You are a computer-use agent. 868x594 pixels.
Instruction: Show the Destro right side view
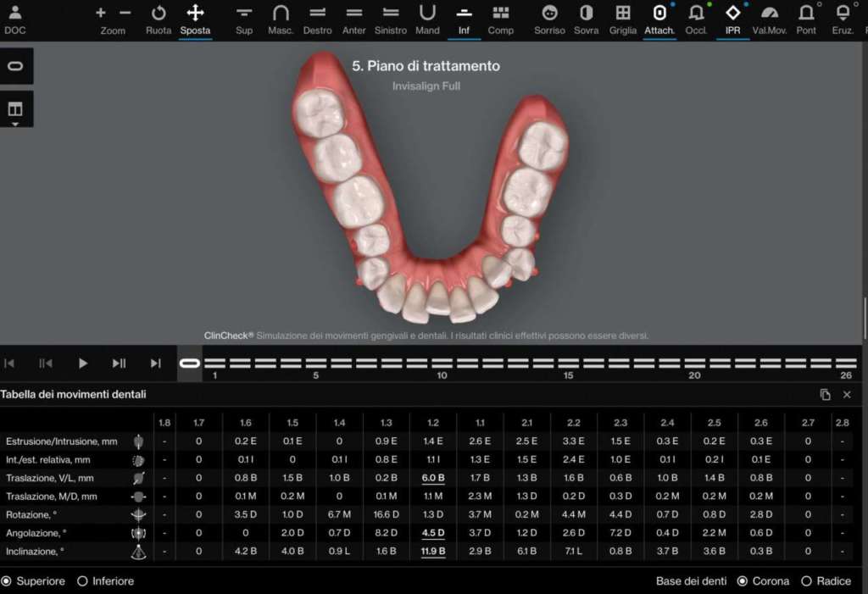317,19
